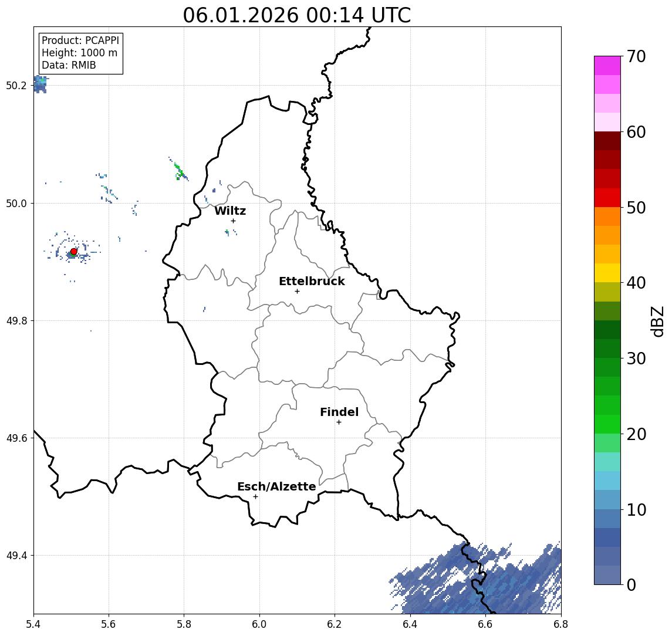Click the 5.6 longitude axis label
Viewport: 672px width, 636px height.
click(109, 624)
